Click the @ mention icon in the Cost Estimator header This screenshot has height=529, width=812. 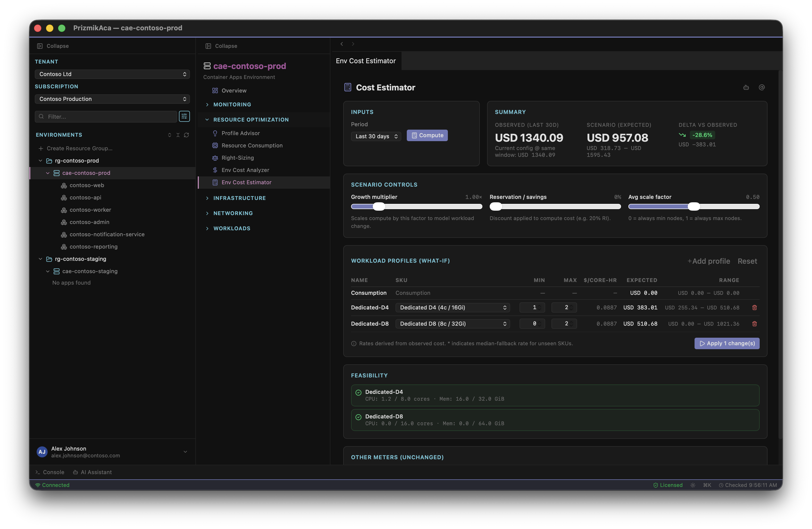[x=762, y=88]
